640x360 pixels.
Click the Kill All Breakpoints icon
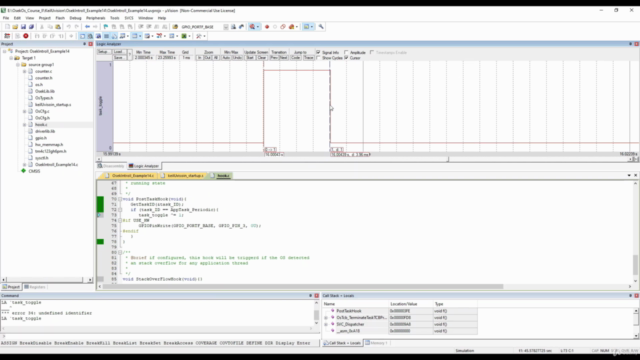tap(291, 27)
